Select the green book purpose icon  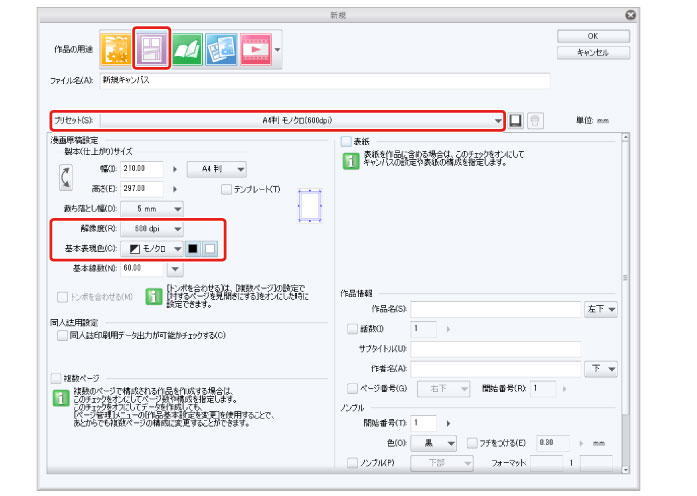tap(187, 49)
